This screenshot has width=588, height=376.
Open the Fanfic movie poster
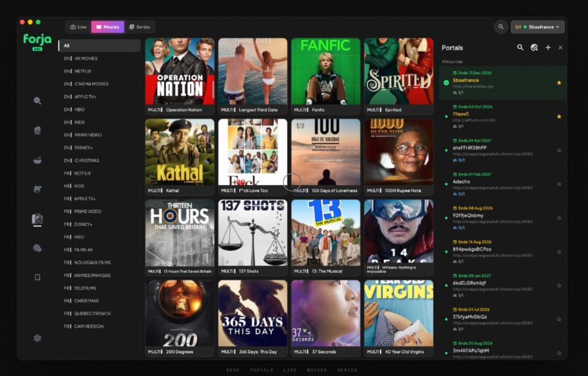pos(326,71)
